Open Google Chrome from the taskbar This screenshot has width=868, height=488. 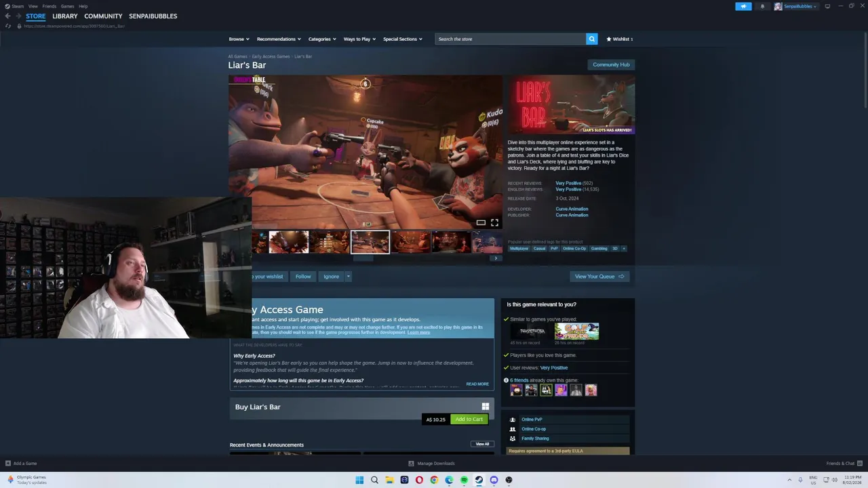click(434, 480)
